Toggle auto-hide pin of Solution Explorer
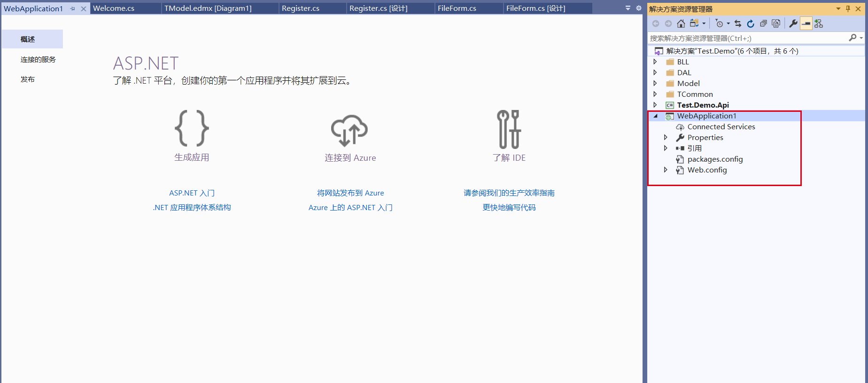This screenshot has height=383, width=868. (848, 9)
